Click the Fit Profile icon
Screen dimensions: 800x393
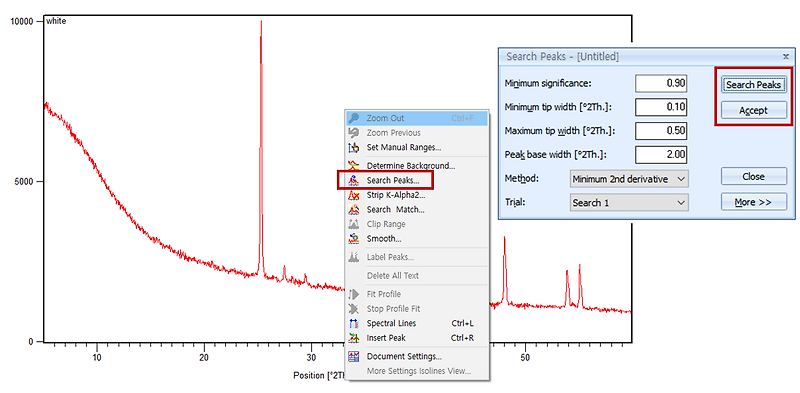354,294
